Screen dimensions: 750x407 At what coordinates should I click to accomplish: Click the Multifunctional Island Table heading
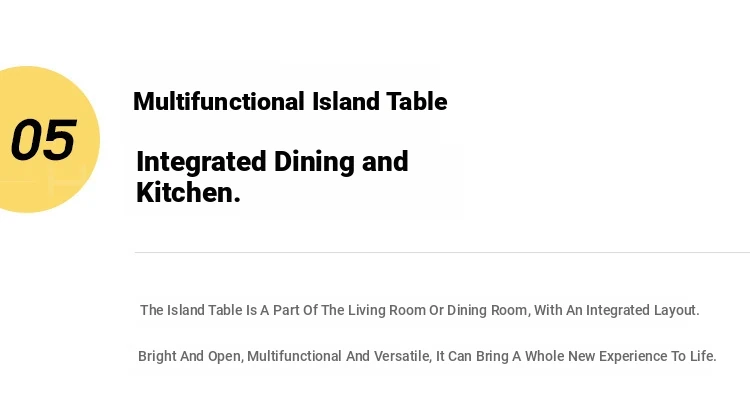tap(290, 101)
